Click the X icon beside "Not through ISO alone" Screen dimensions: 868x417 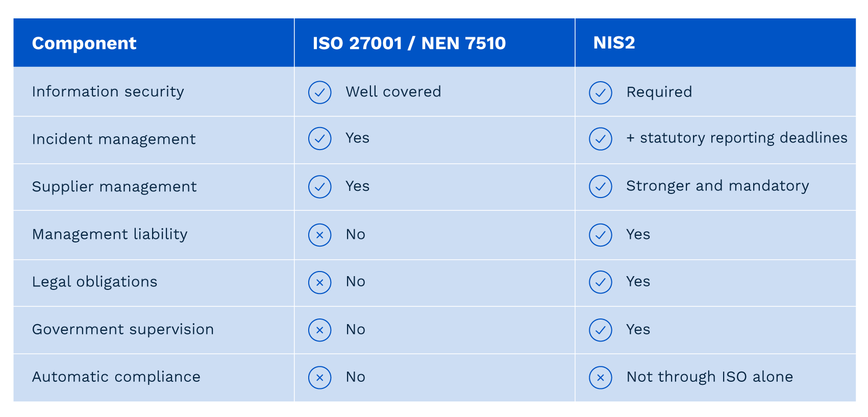(x=601, y=378)
